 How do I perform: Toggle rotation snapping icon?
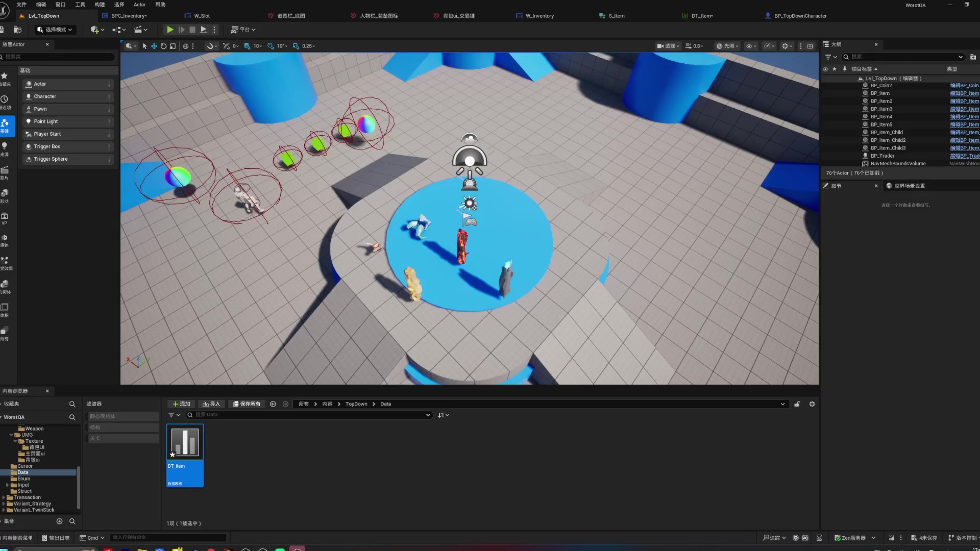pyautogui.click(x=271, y=46)
